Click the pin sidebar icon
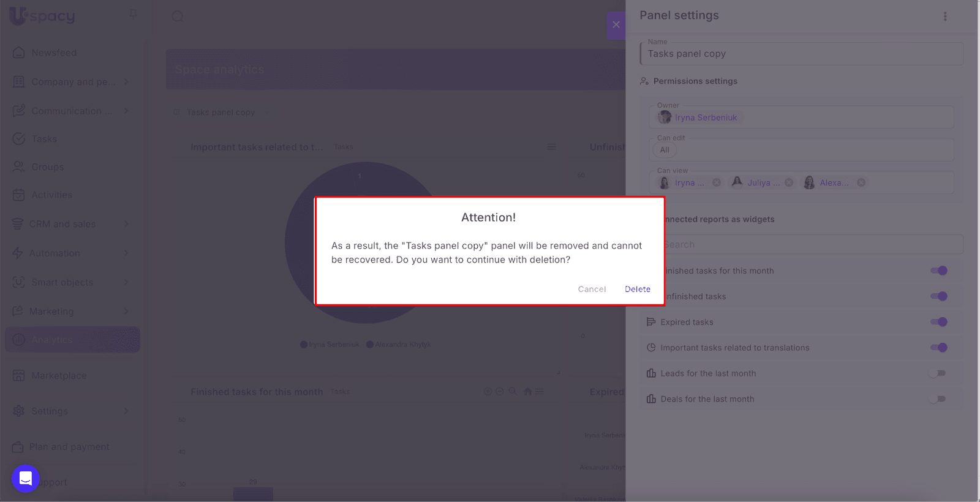Screen dimensions: 980x502 [x=133, y=13]
